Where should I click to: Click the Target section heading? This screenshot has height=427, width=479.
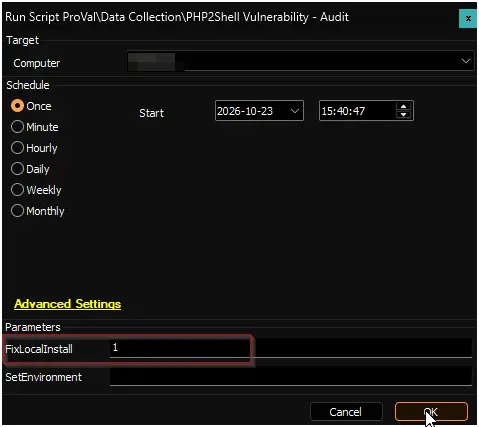pyautogui.click(x=22, y=40)
